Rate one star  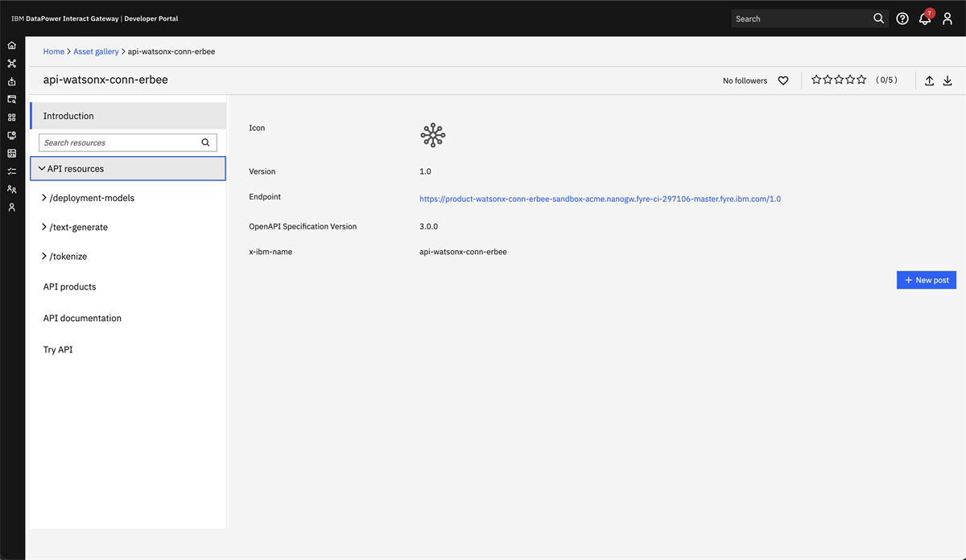[816, 80]
